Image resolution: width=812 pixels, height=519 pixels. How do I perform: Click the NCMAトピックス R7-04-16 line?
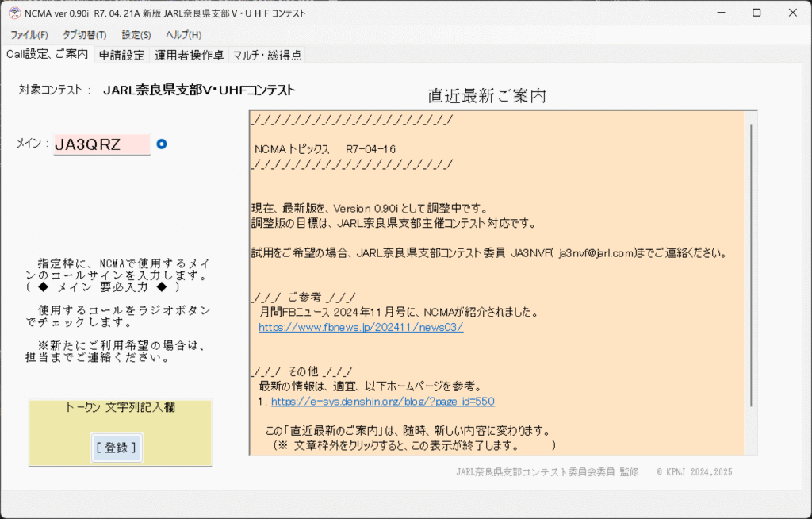(325, 149)
